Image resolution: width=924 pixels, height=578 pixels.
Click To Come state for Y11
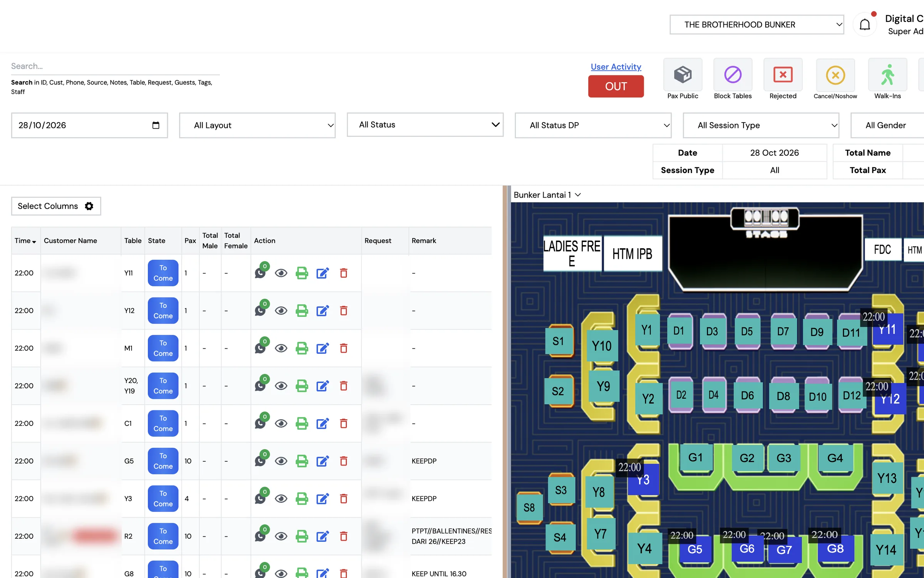pos(163,273)
